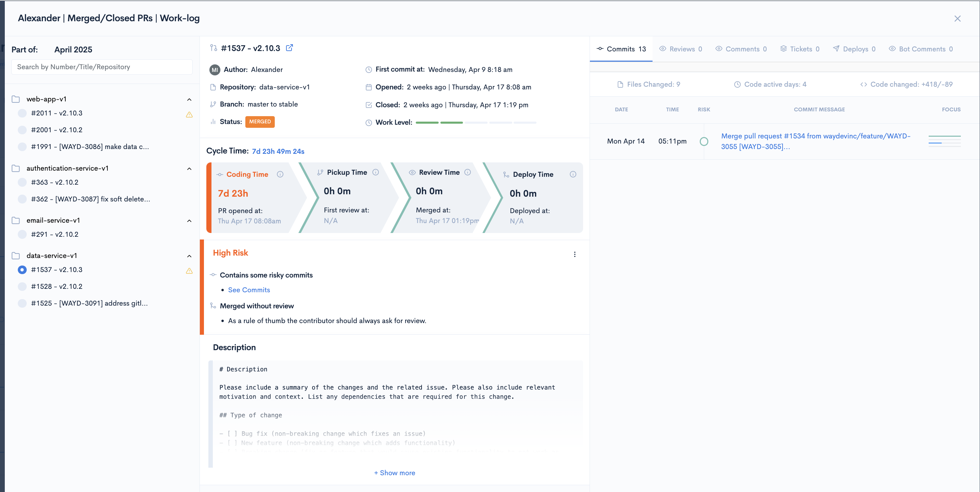980x492 pixels.
Task: Open High Risk three-dot options menu
Action: coord(575,254)
